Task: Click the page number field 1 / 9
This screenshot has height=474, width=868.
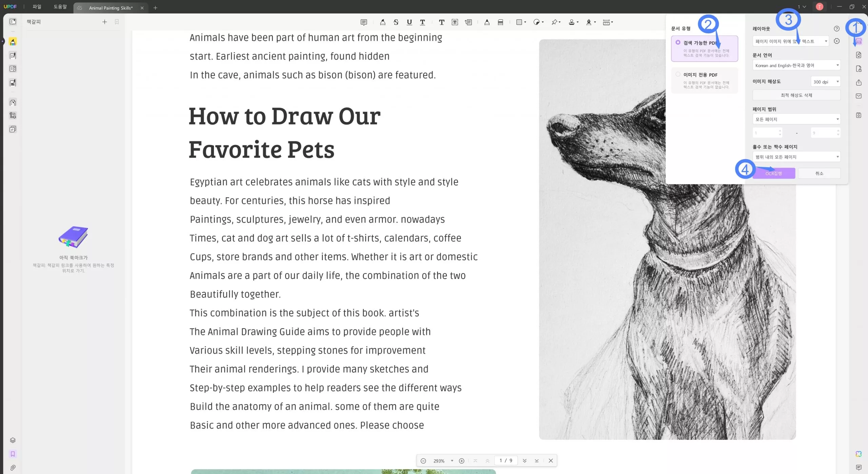Action: 506,460
